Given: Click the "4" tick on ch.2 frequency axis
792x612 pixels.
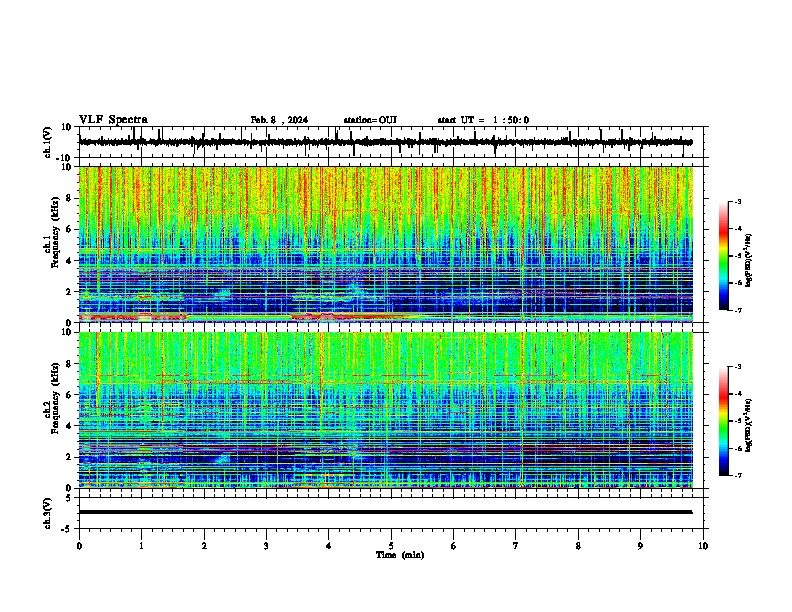Looking at the screenshot, I should tap(70, 426).
